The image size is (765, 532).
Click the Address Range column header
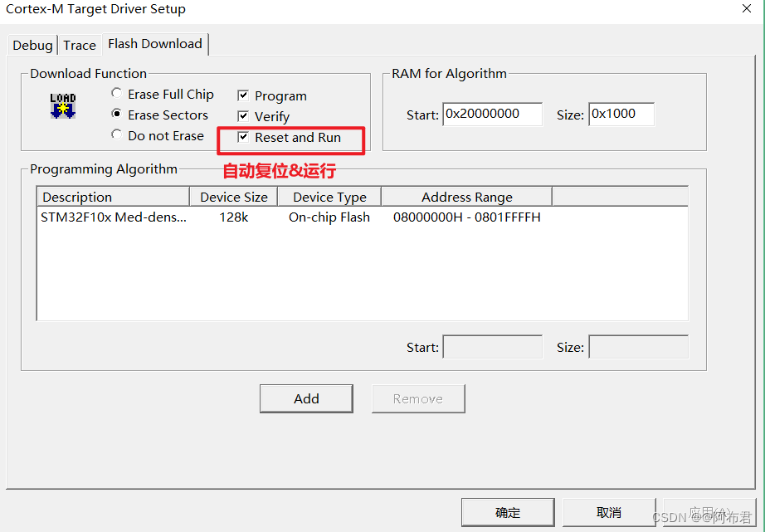tap(467, 197)
